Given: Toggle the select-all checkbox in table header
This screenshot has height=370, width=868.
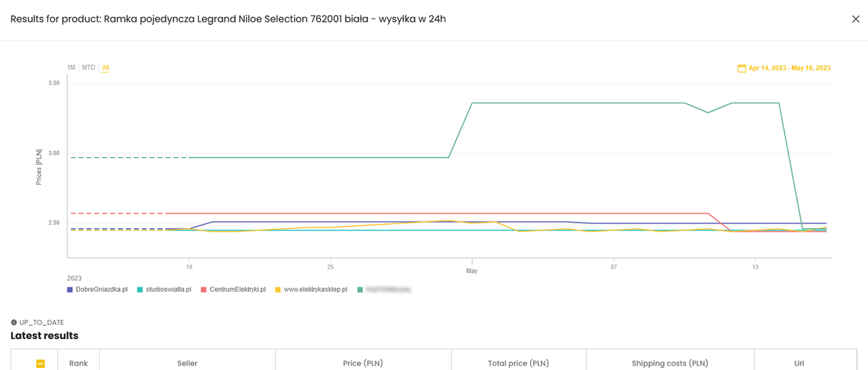Looking at the screenshot, I should coord(40,364).
